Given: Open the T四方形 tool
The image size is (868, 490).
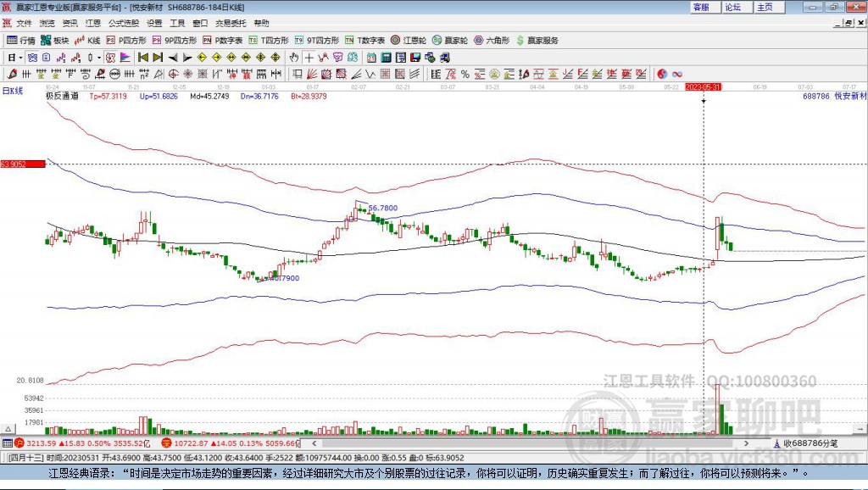Looking at the screenshot, I should pyautogui.click(x=269, y=41).
